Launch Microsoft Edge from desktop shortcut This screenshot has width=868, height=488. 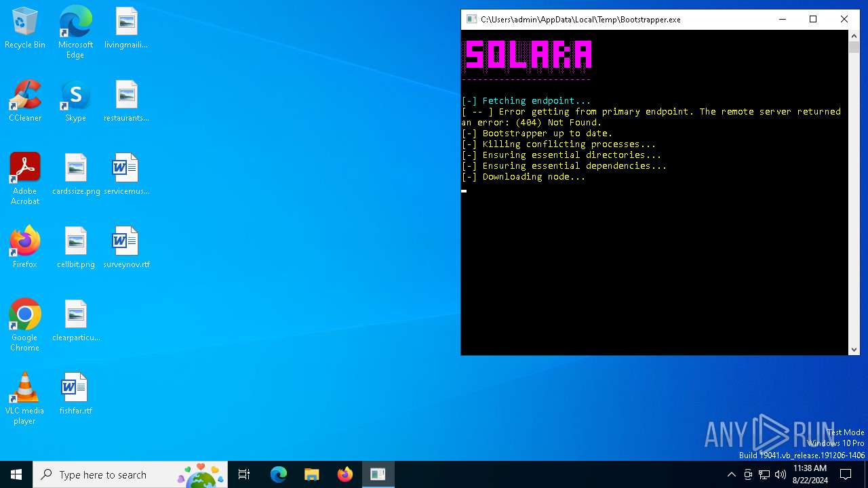point(75,33)
